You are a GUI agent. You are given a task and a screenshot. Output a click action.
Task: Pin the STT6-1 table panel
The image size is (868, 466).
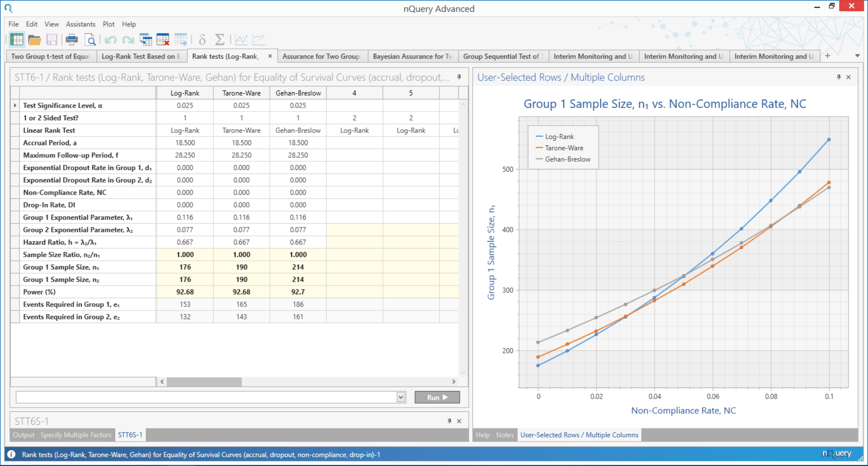pos(459,77)
